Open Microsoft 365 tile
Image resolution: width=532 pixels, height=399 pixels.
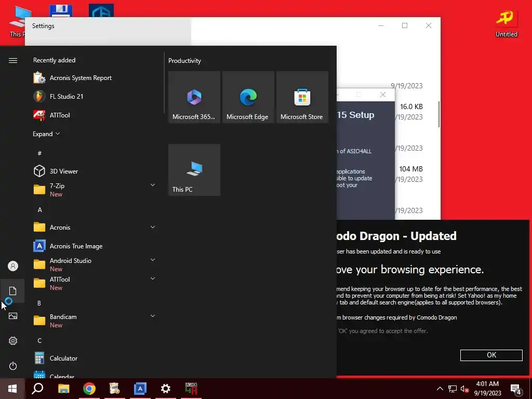point(194,97)
